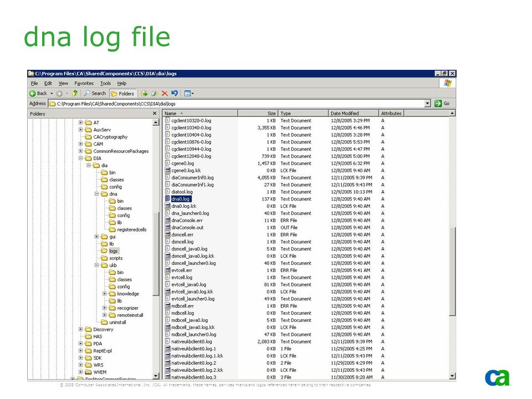Select the dnaConsole.out file icon

pos(167,227)
